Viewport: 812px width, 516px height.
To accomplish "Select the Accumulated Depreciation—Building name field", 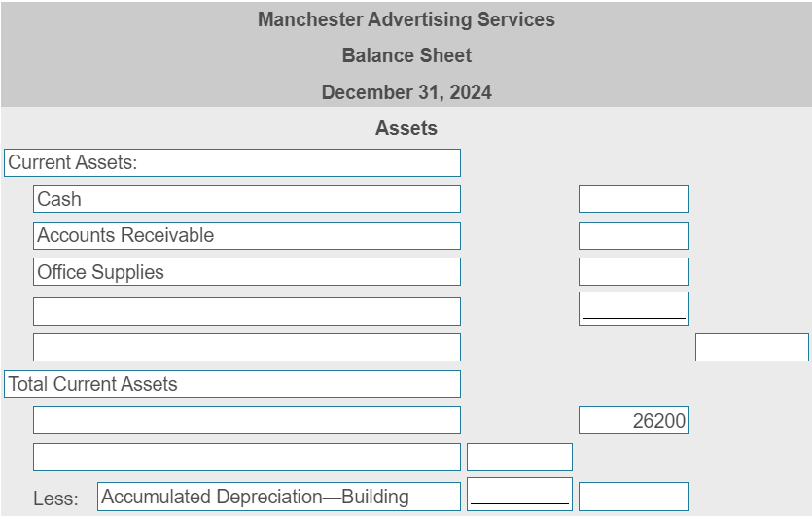I will (x=278, y=497).
